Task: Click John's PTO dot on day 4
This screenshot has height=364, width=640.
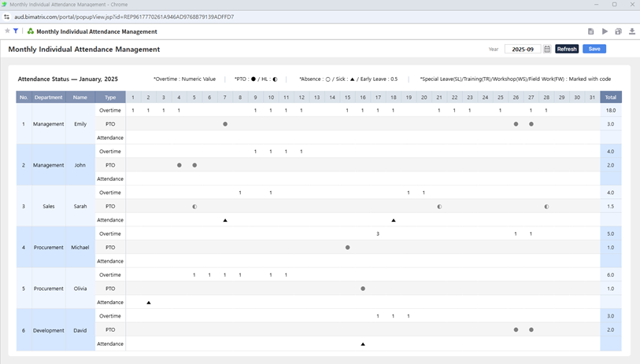Action: click(179, 165)
